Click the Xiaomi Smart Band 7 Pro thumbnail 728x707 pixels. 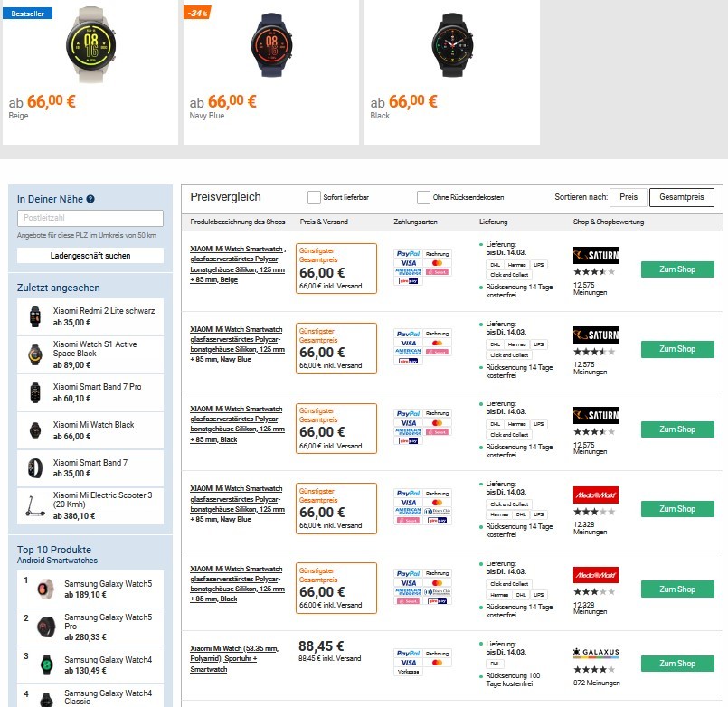pyautogui.click(x=35, y=392)
